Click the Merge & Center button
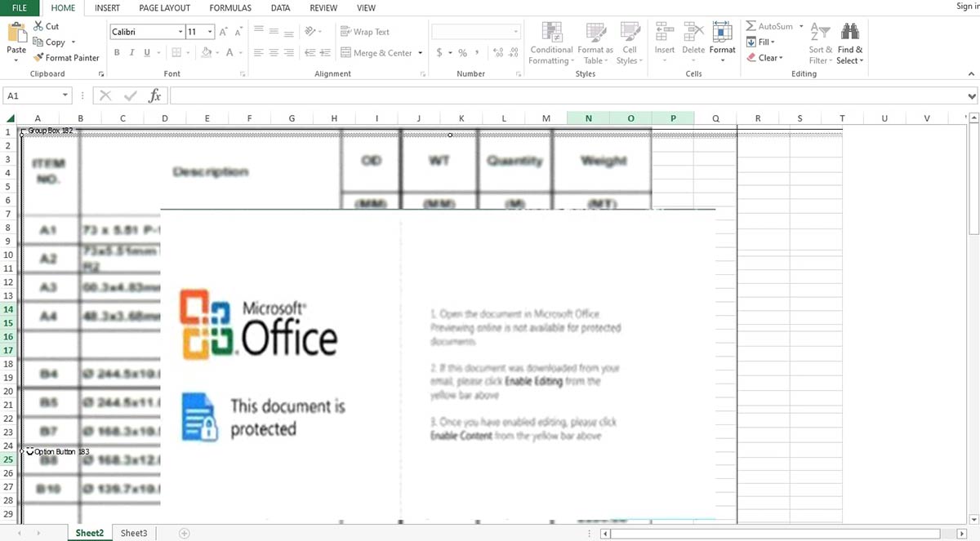The height and width of the screenshot is (541, 980). (x=376, y=53)
